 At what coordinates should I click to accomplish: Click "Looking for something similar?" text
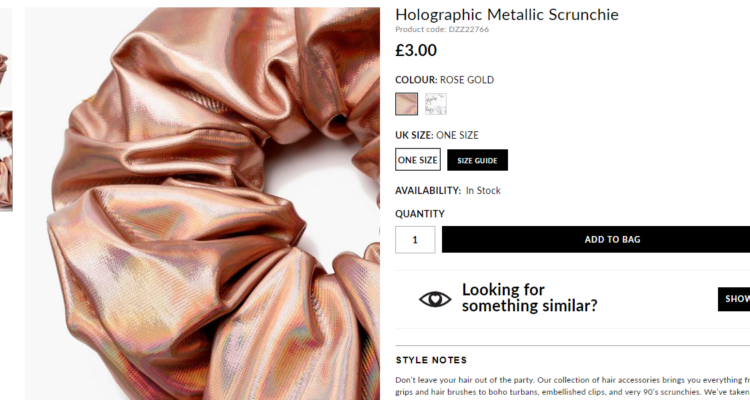click(x=529, y=298)
